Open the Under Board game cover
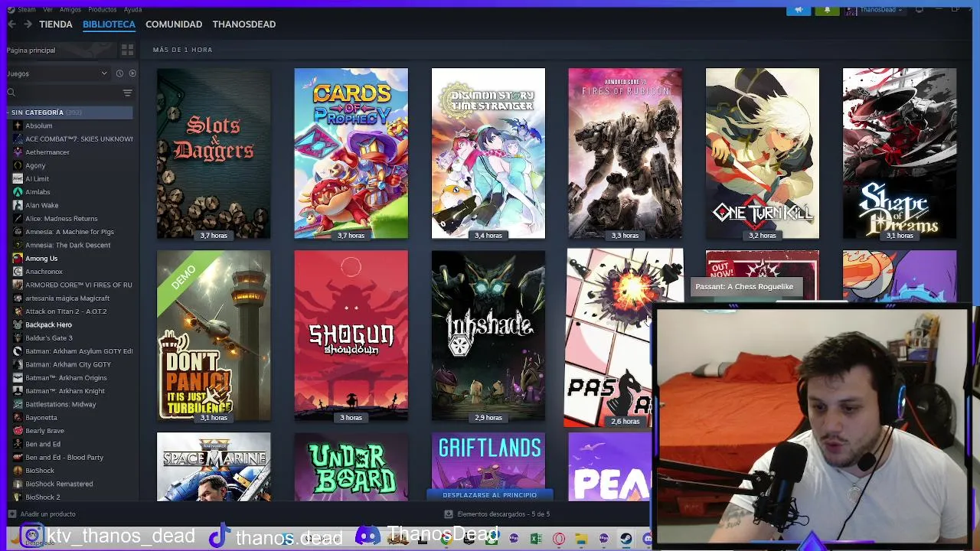This screenshot has width=980, height=551. click(351, 467)
